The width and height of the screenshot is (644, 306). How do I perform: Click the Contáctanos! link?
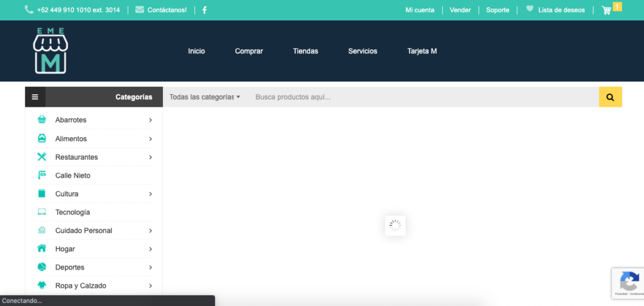[x=167, y=10]
